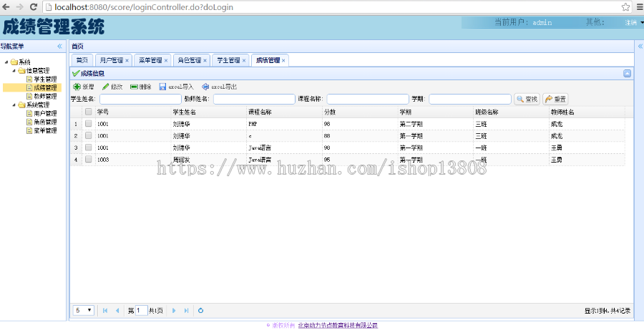Switch to the 首页 tab
The image size is (644, 333).
(82, 60)
